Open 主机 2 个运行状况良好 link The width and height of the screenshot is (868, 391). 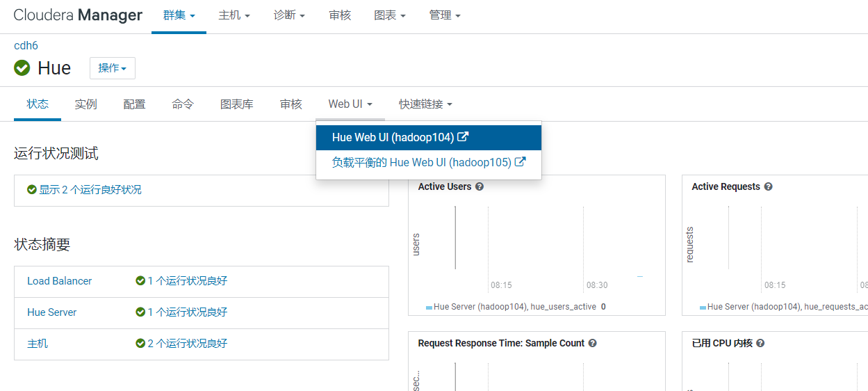tap(187, 344)
